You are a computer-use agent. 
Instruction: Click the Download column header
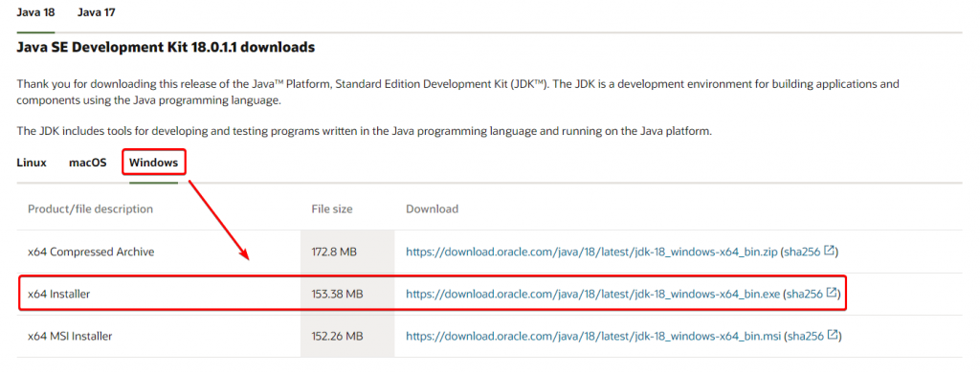coord(432,208)
